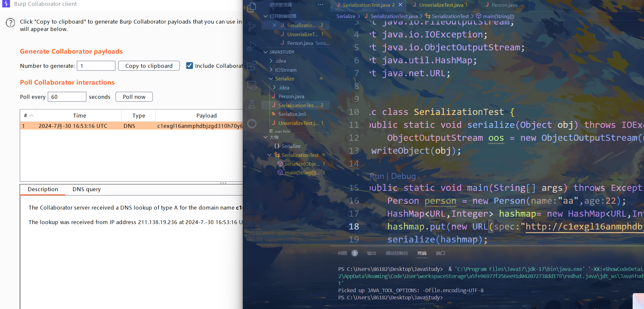Click the Burp Collaborator lightning app icon
The image size is (644, 309).
coord(6,4)
